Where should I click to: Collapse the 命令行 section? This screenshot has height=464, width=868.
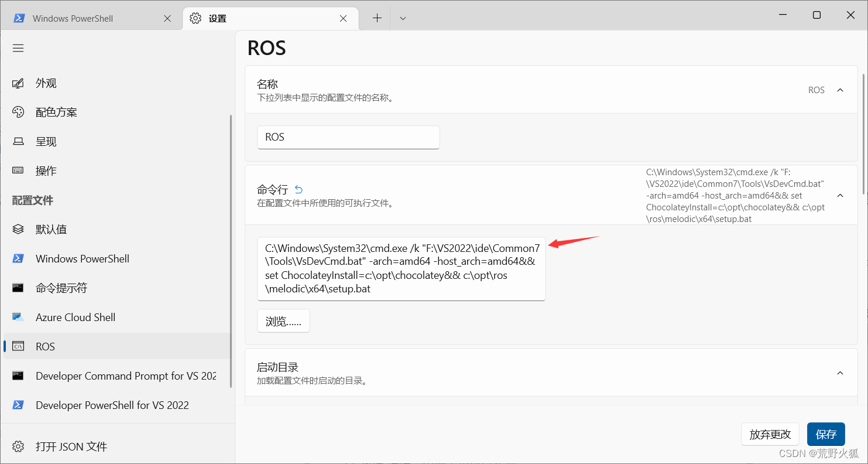[x=840, y=195]
